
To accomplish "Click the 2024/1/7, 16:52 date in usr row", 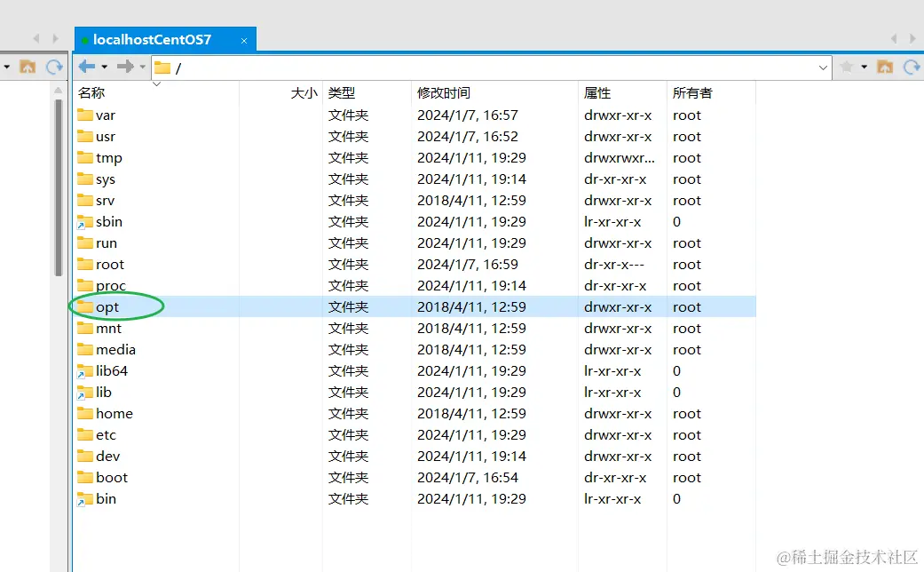I will tap(467, 136).
